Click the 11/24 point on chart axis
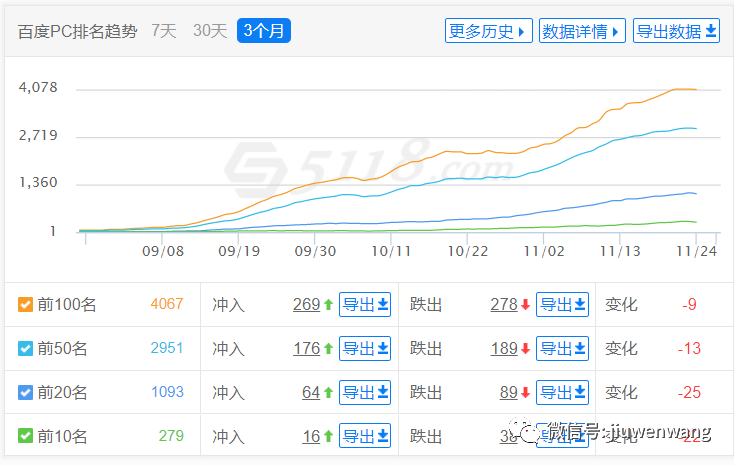 (x=696, y=252)
